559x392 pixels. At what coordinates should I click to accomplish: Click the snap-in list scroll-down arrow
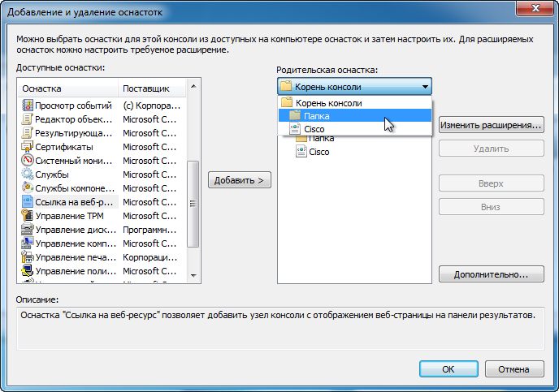click(193, 275)
